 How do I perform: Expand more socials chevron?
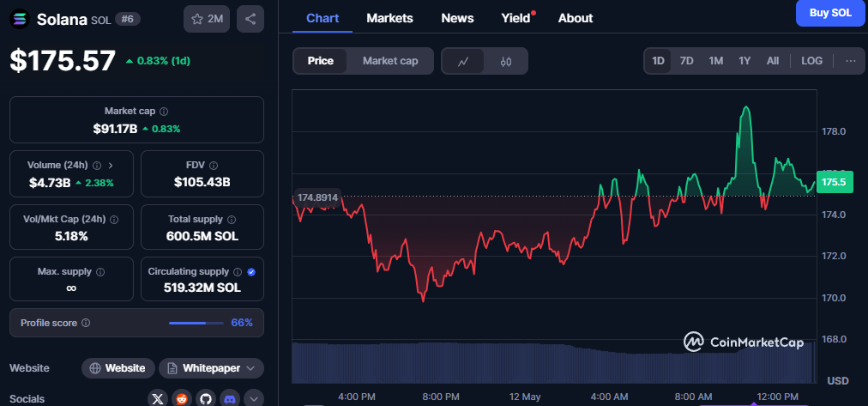click(x=254, y=399)
